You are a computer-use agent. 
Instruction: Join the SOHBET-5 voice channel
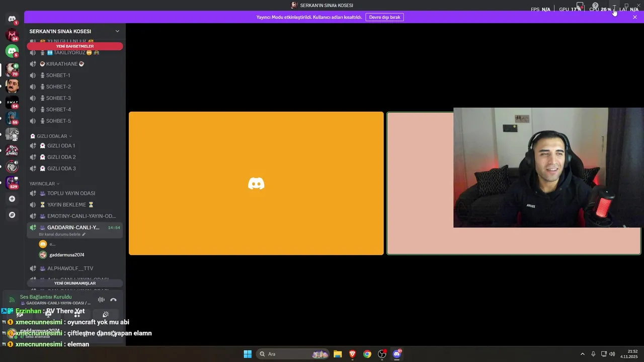coord(74,121)
